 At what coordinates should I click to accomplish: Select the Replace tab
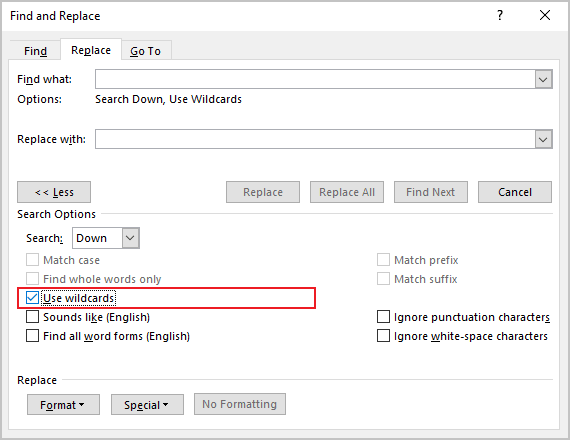(x=91, y=50)
